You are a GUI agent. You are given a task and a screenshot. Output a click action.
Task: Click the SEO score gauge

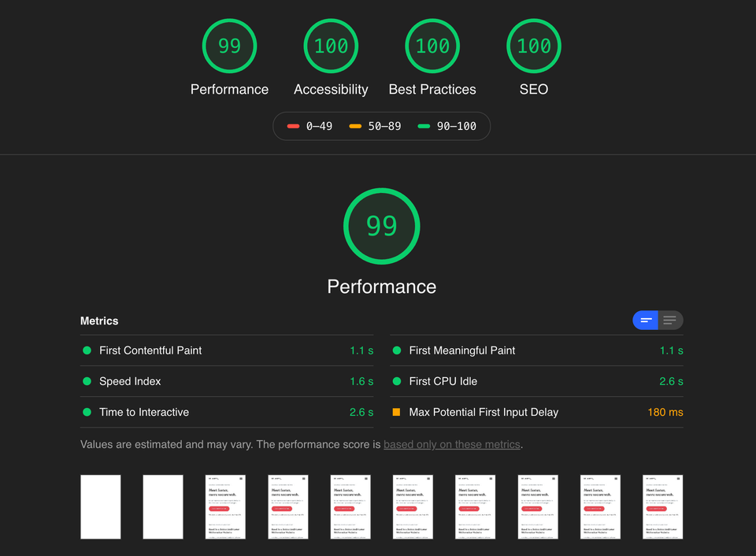coord(533,46)
